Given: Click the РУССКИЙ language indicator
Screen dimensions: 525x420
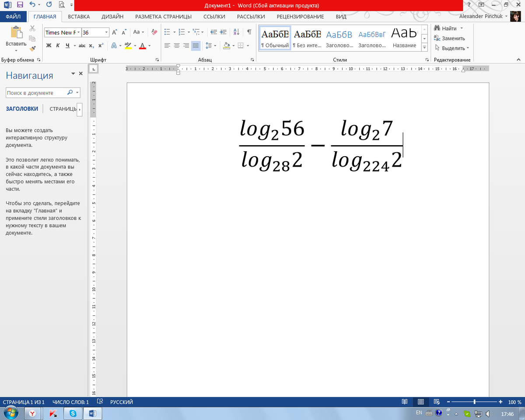Looking at the screenshot, I should coord(121,402).
